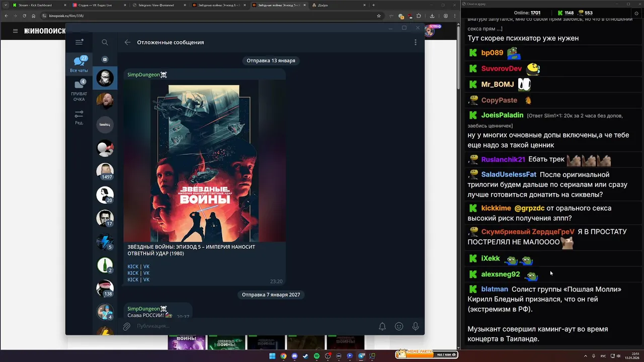Select the 'Все чаты' folder
The height and width of the screenshot is (362, 644).
(79, 64)
